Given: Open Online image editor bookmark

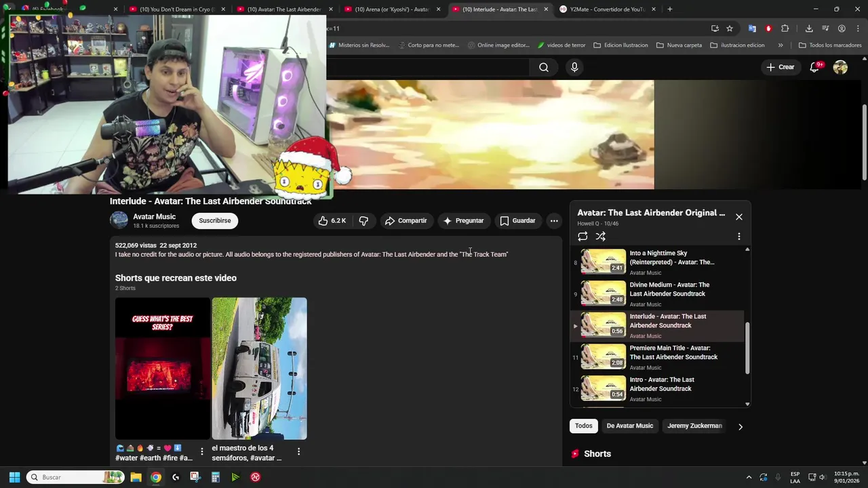Looking at the screenshot, I should (x=498, y=45).
